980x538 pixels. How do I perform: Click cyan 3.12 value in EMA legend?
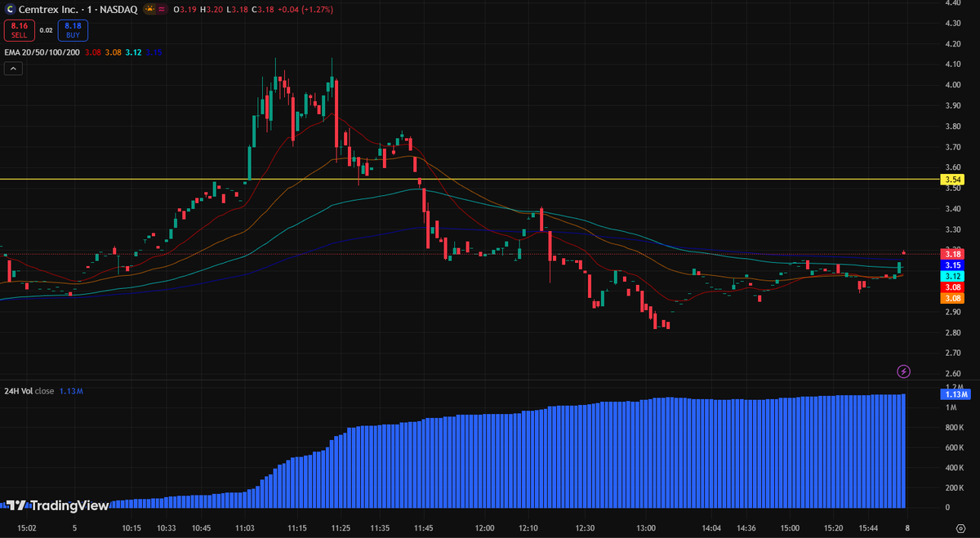tap(134, 52)
